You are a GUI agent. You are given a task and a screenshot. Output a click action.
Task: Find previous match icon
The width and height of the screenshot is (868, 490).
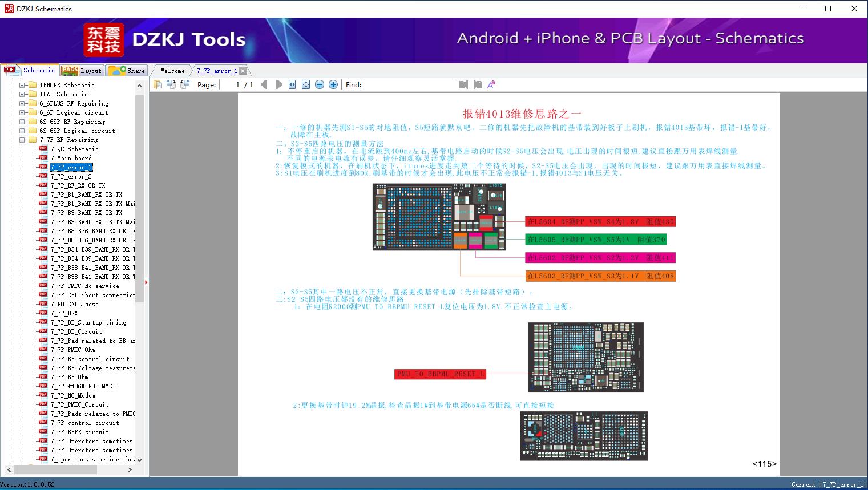tap(463, 84)
